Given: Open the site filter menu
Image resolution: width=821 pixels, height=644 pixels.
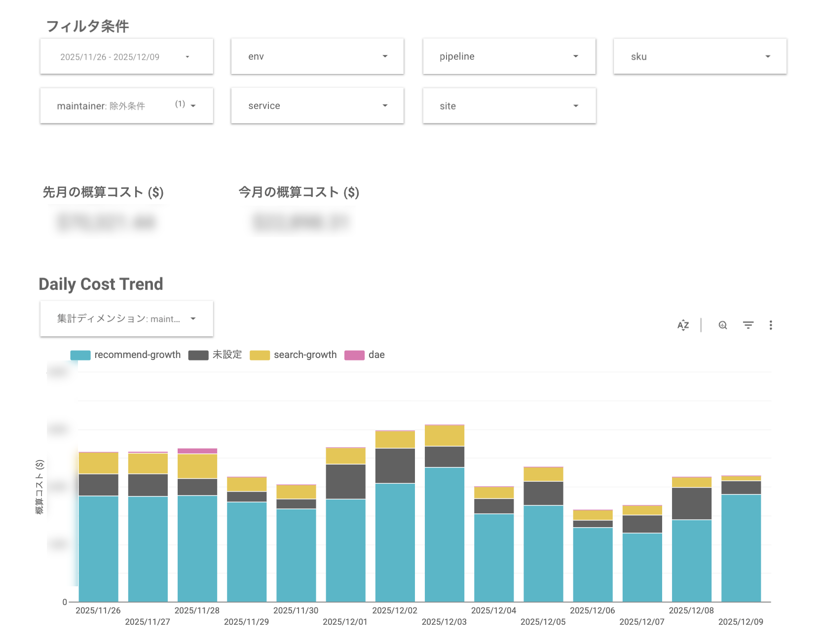Looking at the screenshot, I should (509, 106).
